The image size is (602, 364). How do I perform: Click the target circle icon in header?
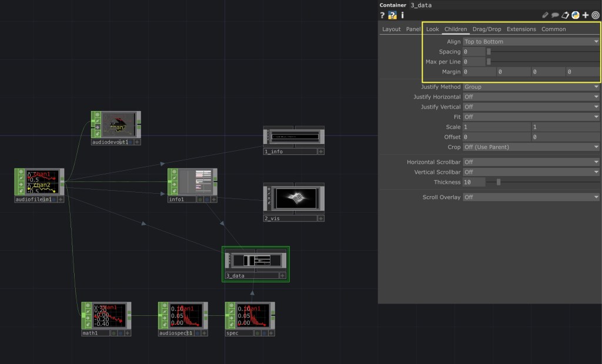pos(595,15)
